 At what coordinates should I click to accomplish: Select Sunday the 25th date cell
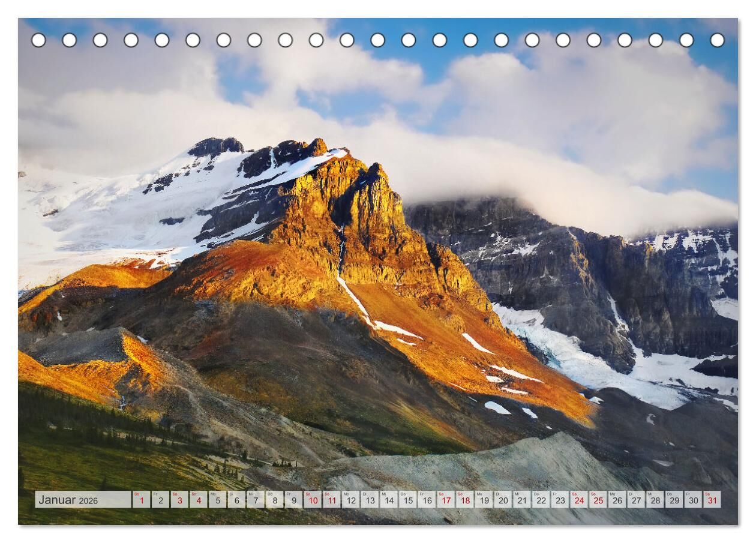click(x=598, y=500)
